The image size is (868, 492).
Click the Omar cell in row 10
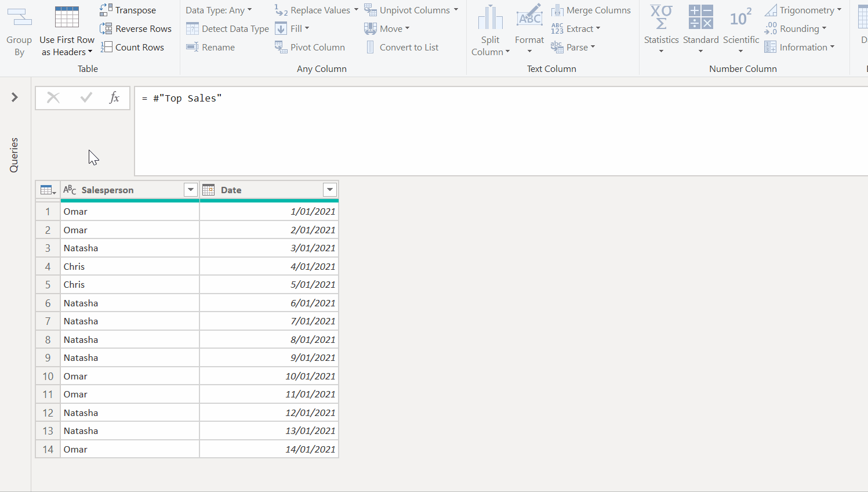pos(130,376)
